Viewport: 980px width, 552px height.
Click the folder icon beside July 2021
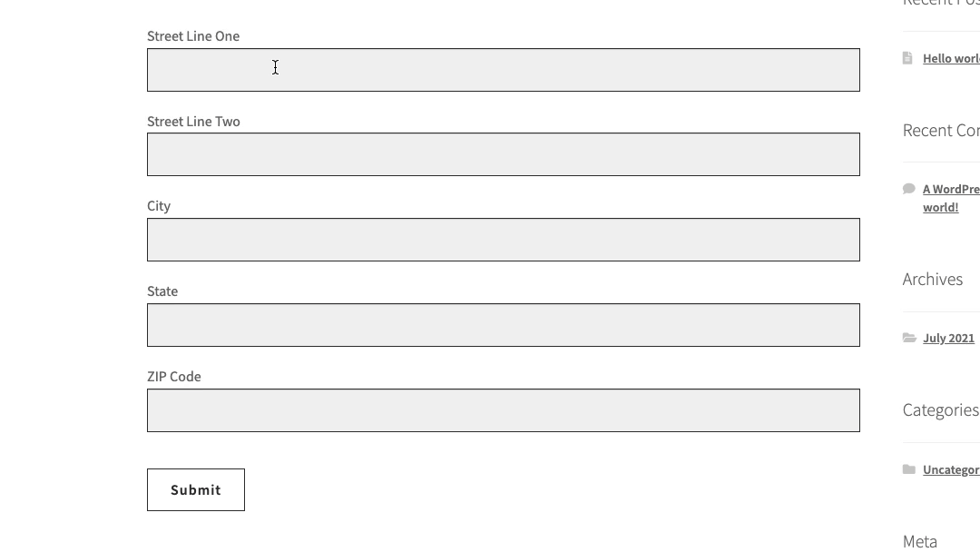(x=910, y=338)
